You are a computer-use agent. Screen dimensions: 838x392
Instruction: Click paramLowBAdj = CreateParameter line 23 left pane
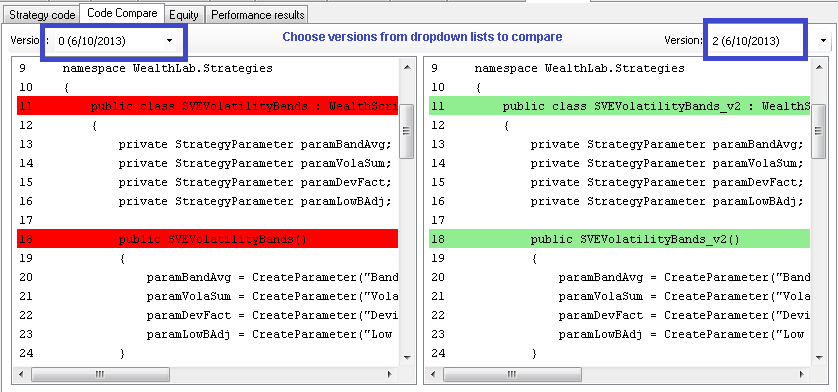tap(269, 334)
